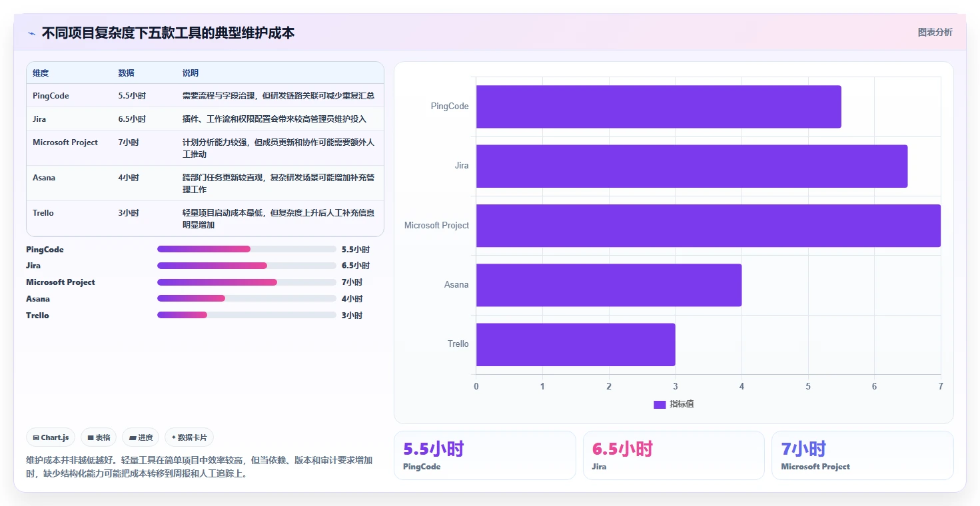The width and height of the screenshot is (980, 506).
Task: Click the 图表分析 label
Action: (935, 32)
